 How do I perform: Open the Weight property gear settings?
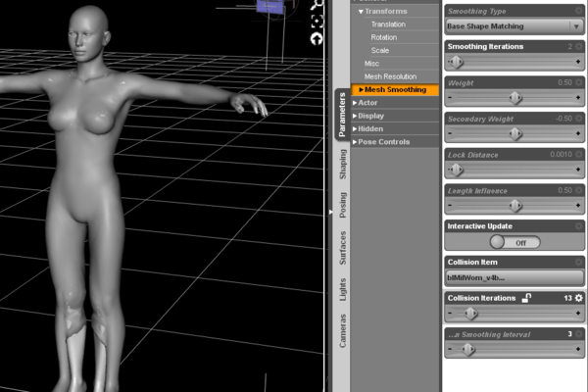tap(579, 82)
